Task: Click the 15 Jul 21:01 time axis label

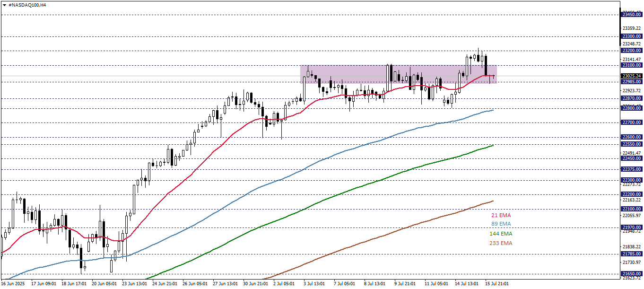Action: pos(497,283)
